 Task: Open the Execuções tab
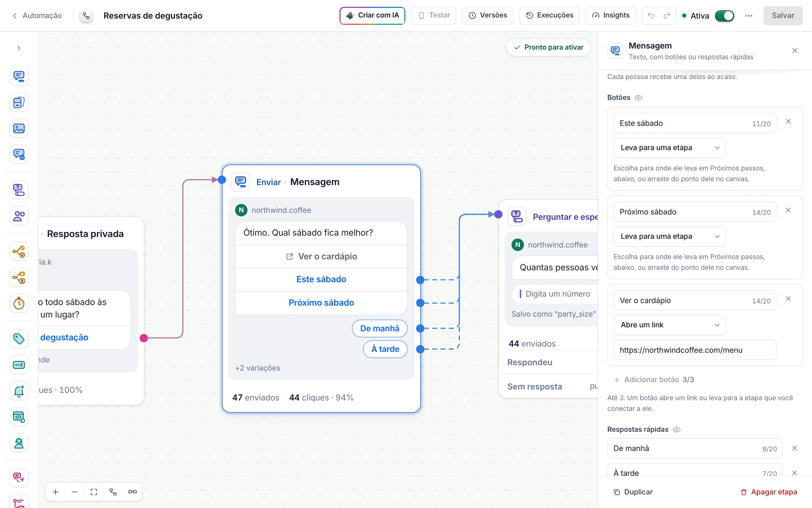pyautogui.click(x=549, y=16)
